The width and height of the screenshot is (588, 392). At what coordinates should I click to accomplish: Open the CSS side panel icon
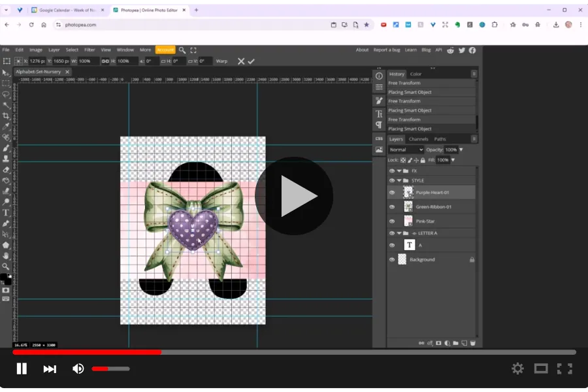(379, 139)
